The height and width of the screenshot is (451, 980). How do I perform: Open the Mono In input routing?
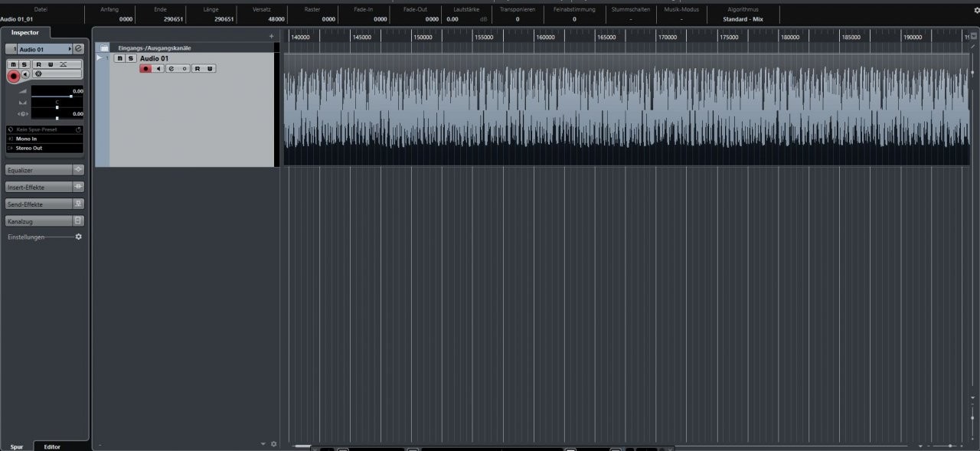(x=46, y=139)
